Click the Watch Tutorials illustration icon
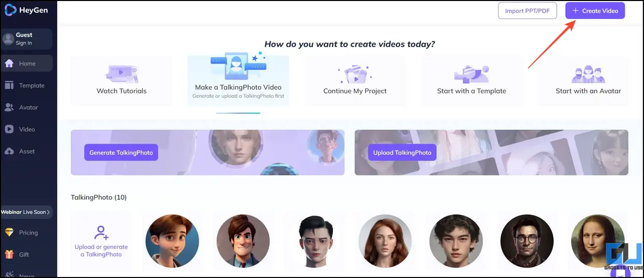Viewport: 644px width, 278px height. tap(122, 74)
